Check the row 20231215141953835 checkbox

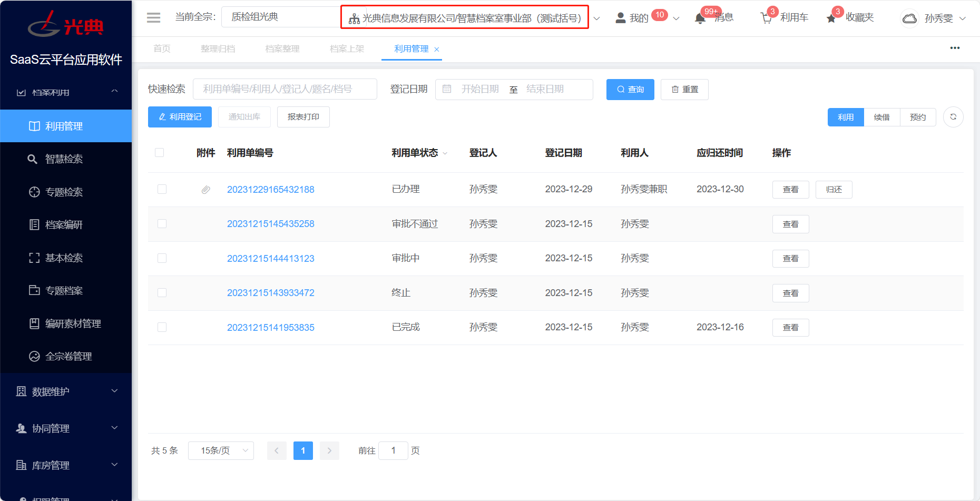tap(162, 327)
